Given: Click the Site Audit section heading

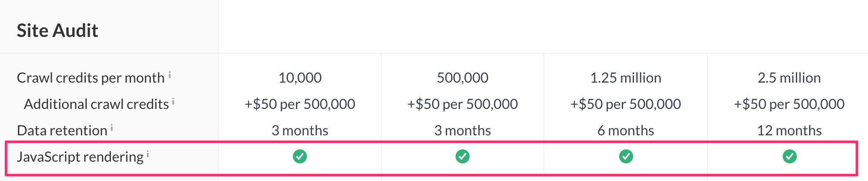Looking at the screenshot, I should coord(58,31).
